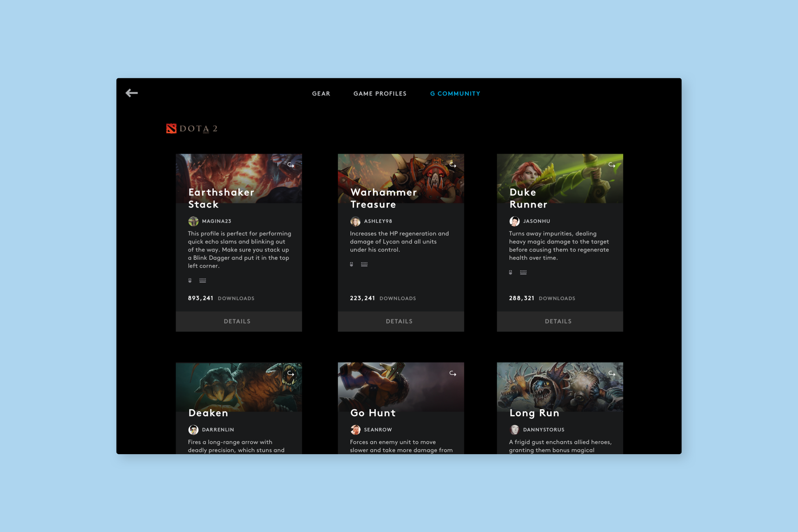Click the Earthshaker Stack description text
Image resolution: width=798 pixels, height=532 pixels.
tap(239, 250)
